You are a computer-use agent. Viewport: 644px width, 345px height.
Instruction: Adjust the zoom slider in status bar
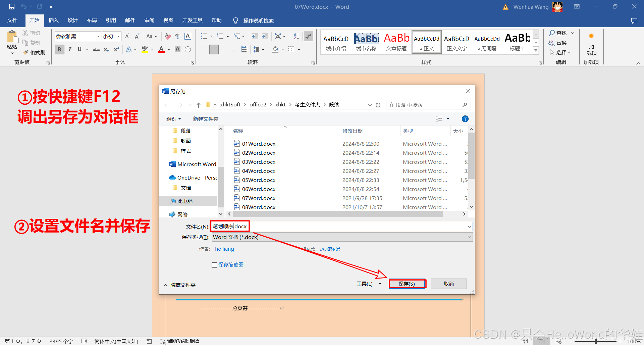[x=596, y=341]
